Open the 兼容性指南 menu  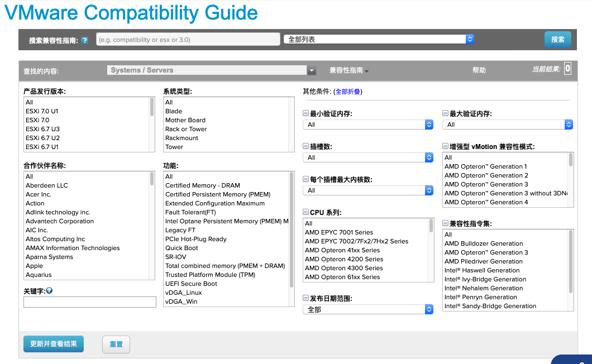click(x=348, y=70)
